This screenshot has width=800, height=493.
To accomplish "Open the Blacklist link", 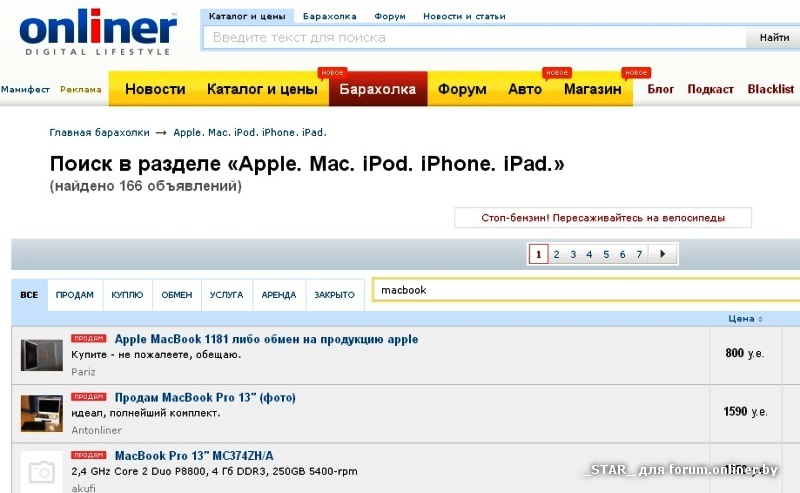I will tap(770, 89).
